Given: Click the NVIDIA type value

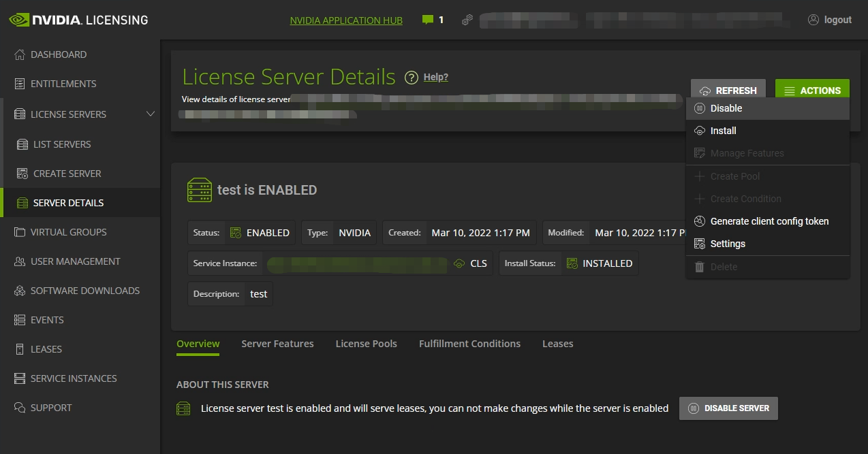Looking at the screenshot, I should pos(355,233).
